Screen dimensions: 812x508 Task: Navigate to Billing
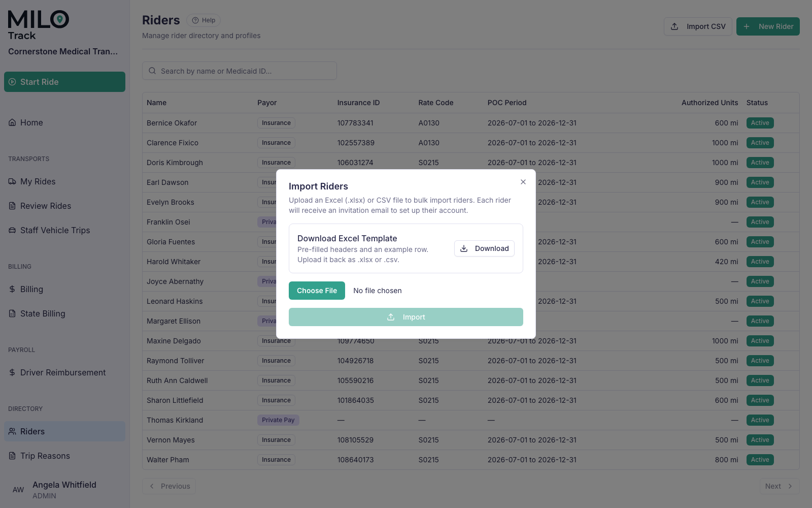point(64,289)
